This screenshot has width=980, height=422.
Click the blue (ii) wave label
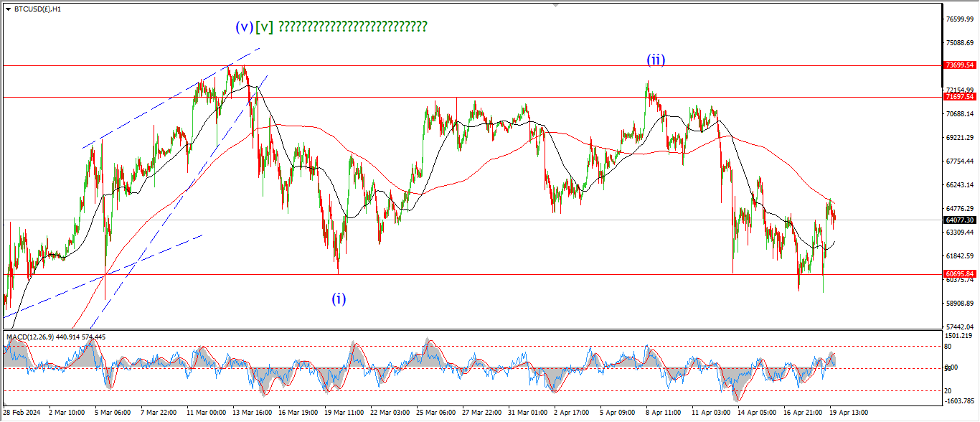coord(656,60)
